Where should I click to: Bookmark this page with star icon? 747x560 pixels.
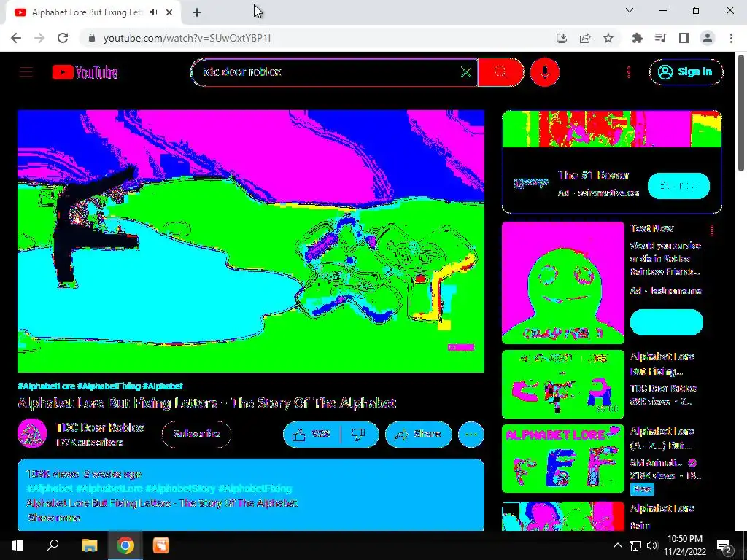point(608,38)
